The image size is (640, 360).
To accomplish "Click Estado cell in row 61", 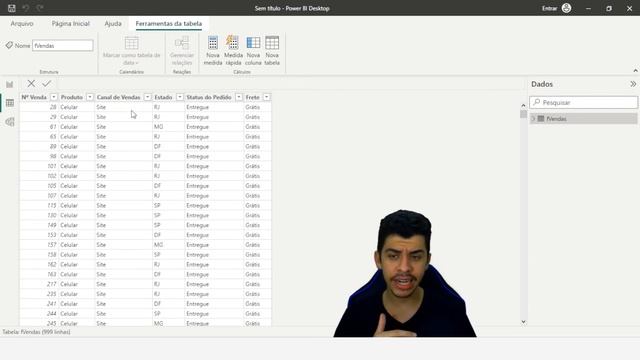I will (x=168, y=127).
